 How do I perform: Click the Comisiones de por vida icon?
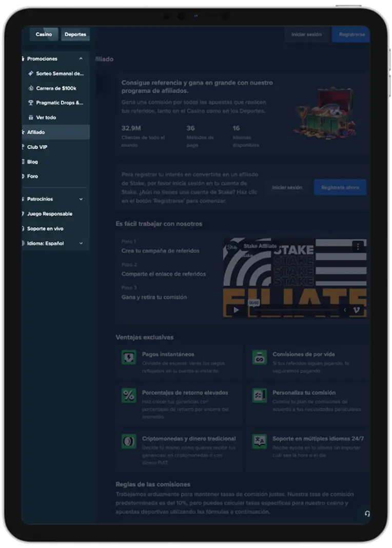(x=260, y=357)
